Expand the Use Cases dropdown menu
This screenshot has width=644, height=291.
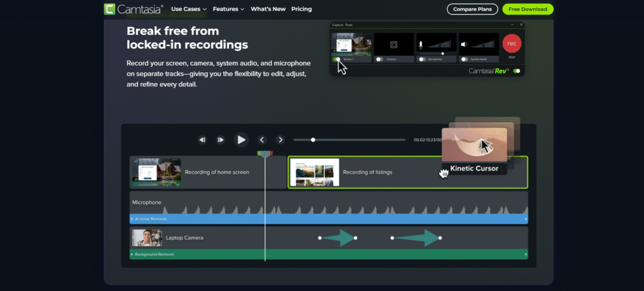pos(188,9)
